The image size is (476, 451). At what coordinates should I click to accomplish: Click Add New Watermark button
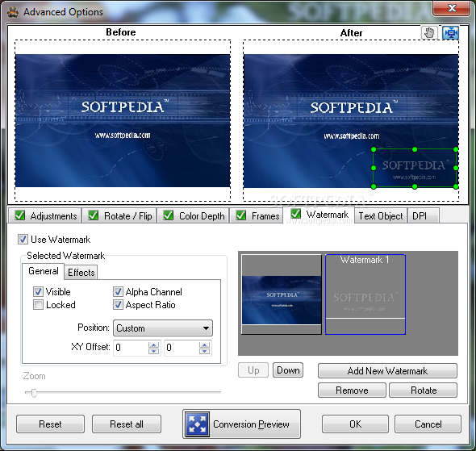387,370
